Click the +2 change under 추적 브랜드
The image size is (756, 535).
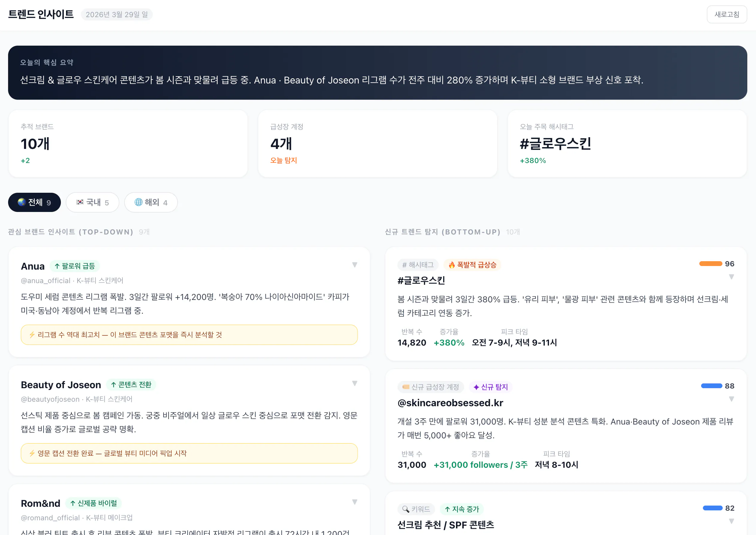25,161
